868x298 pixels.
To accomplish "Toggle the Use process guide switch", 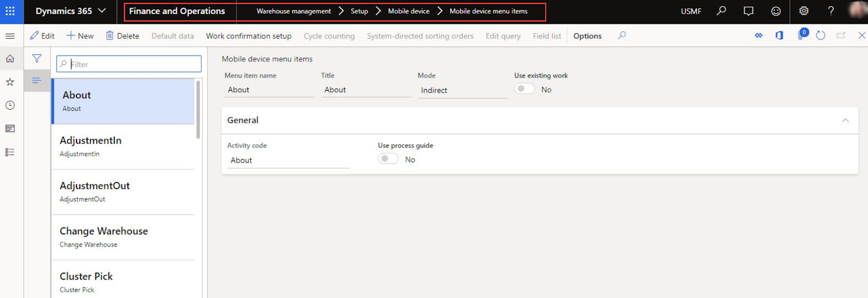I will (x=388, y=159).
